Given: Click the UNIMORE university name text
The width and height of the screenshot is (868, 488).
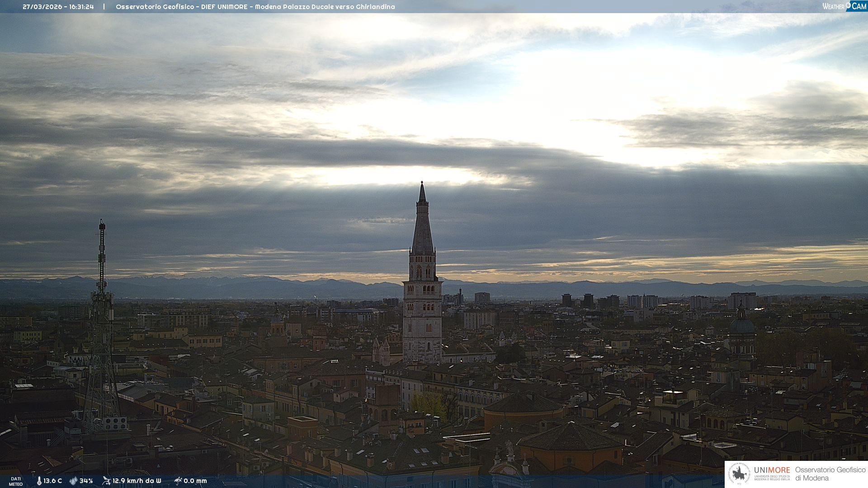Looking at the screenshot, I should pos(772,470).
